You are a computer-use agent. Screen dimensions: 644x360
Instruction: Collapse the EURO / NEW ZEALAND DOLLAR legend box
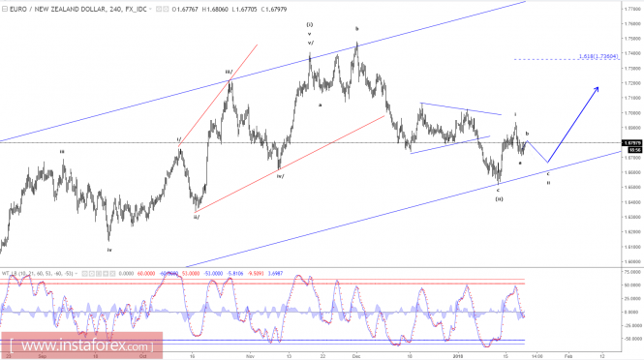click(5, 9)
